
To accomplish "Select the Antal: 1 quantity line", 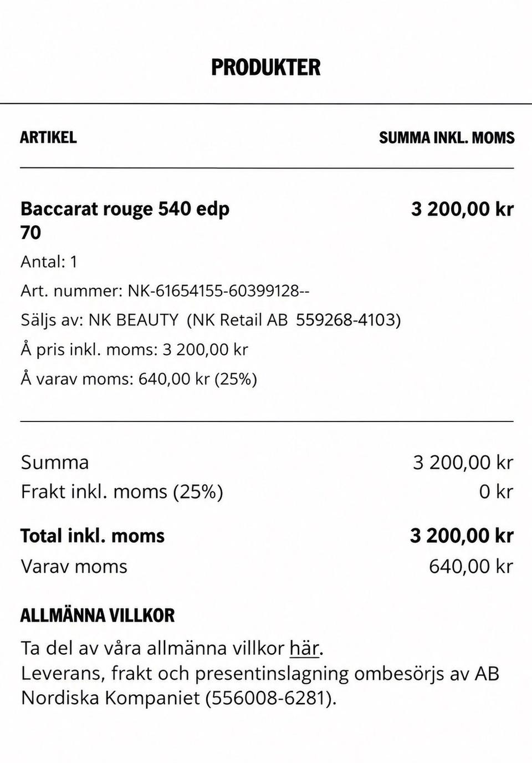I will (49, 262).
